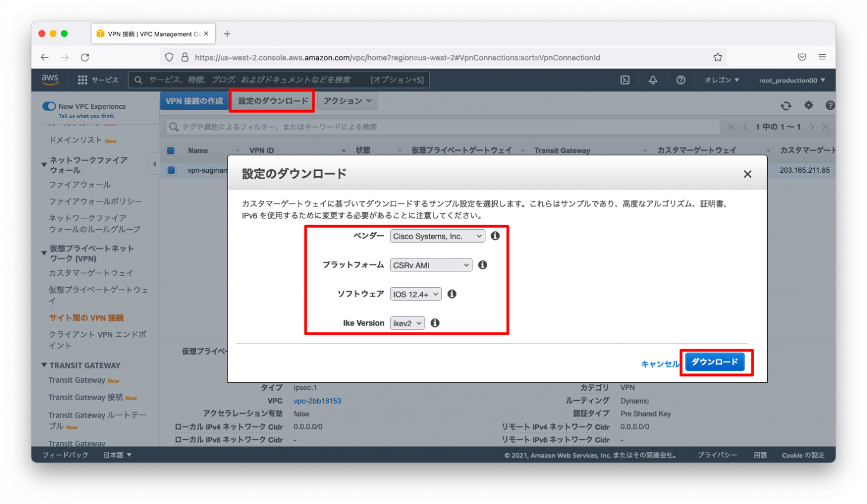Open the オレゴン region dropdown
867x504 pixels.
(721, 80)
